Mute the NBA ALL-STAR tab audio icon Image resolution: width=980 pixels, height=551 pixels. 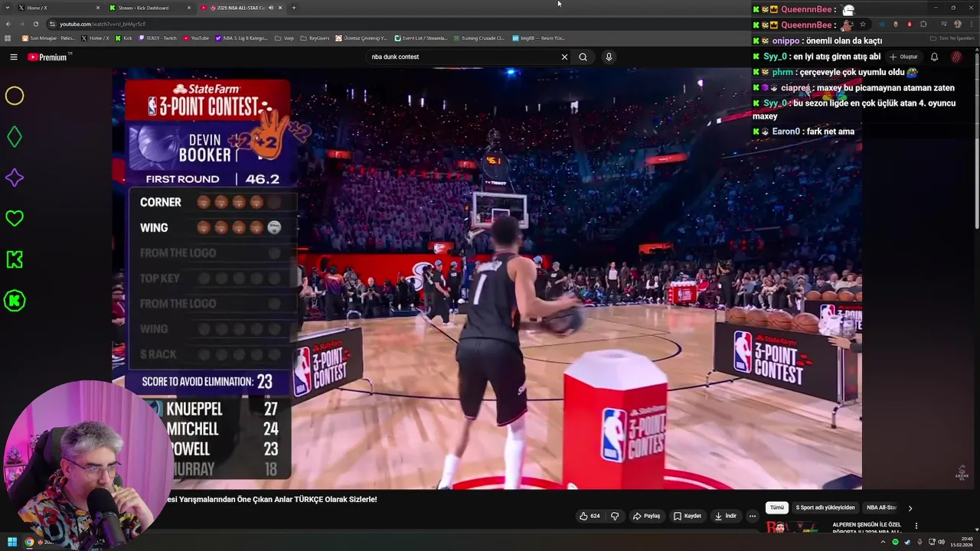point(270,8)
